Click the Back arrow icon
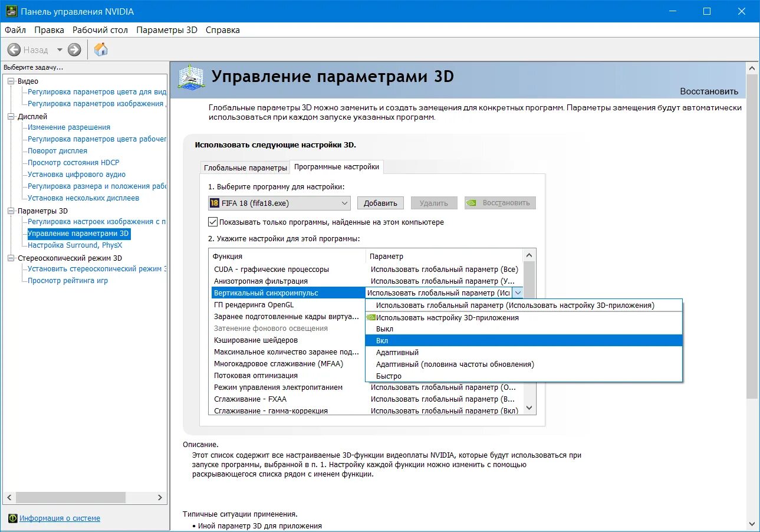 click(14, 50)
